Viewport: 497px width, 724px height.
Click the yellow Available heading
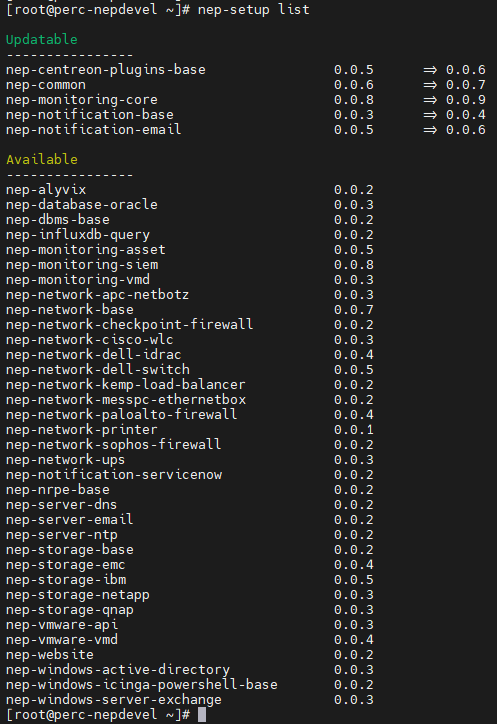(42, 159)
